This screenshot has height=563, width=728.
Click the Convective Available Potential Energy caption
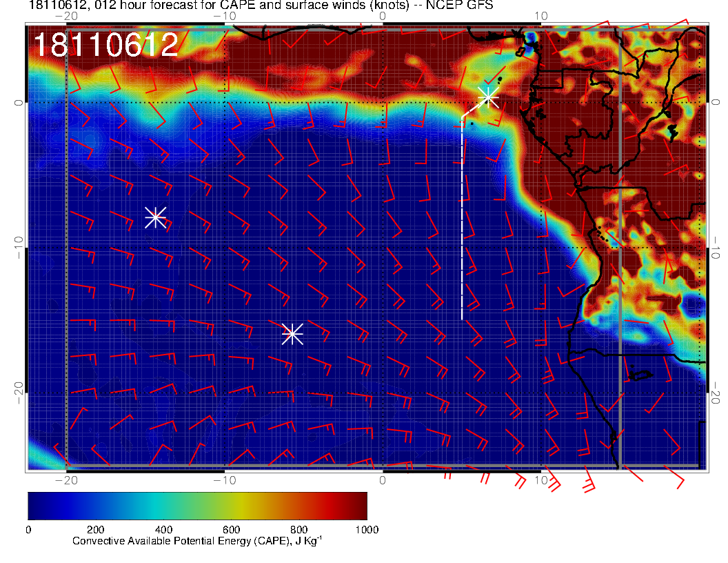[x=196, y=541]
